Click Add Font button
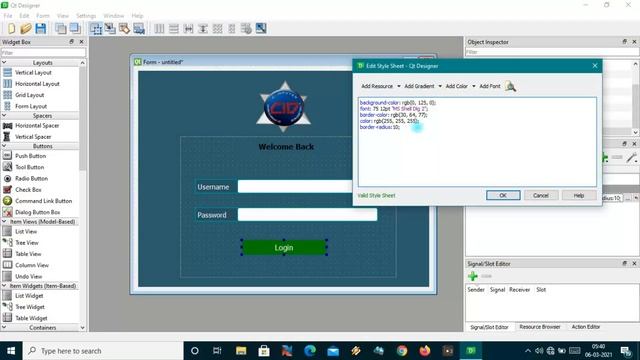 490,86
